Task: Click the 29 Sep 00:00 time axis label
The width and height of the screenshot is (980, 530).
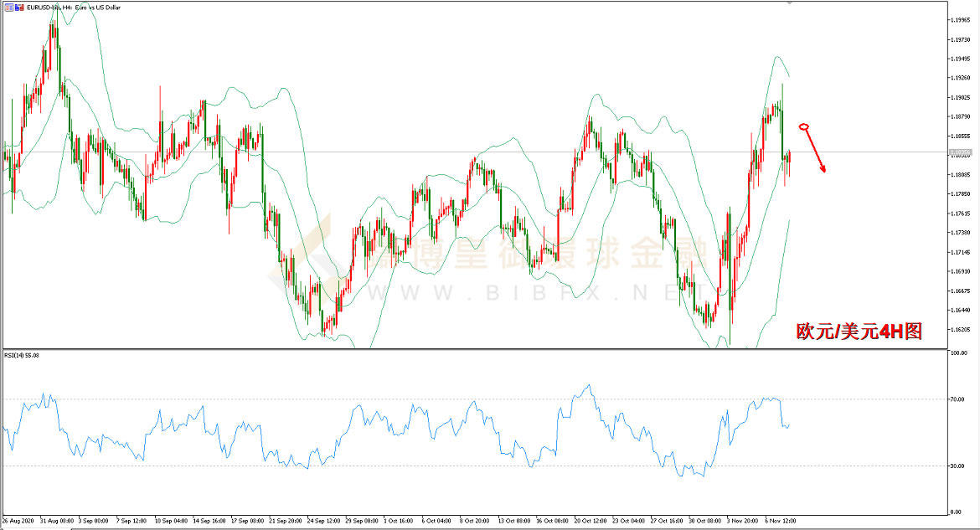Action: [360, 520]
